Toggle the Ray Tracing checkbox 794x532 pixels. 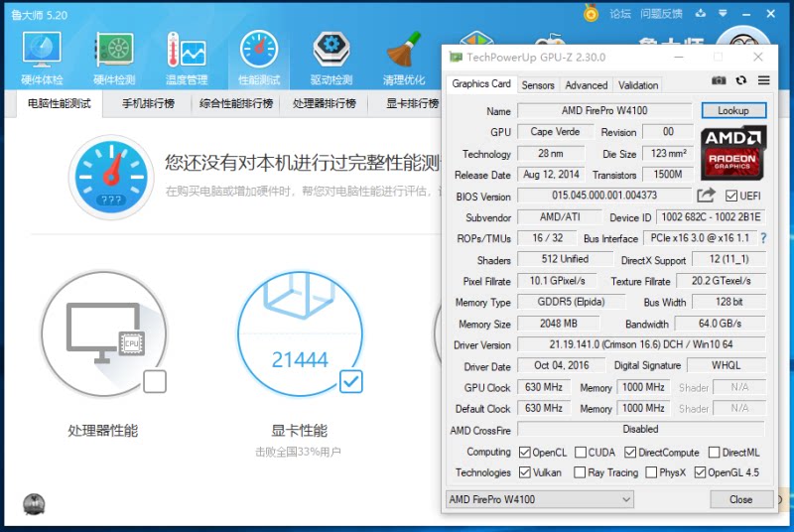coord(580,472)
